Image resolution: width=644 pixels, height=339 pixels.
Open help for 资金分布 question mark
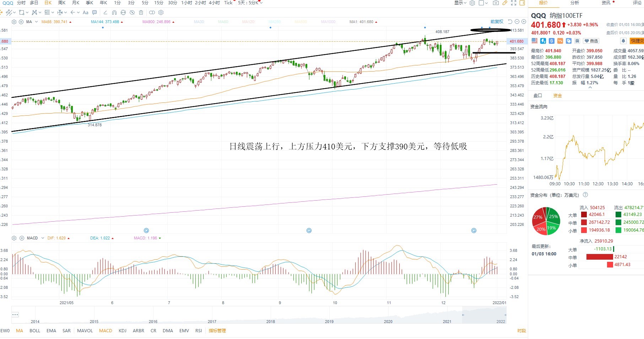[x=585, y=195]
